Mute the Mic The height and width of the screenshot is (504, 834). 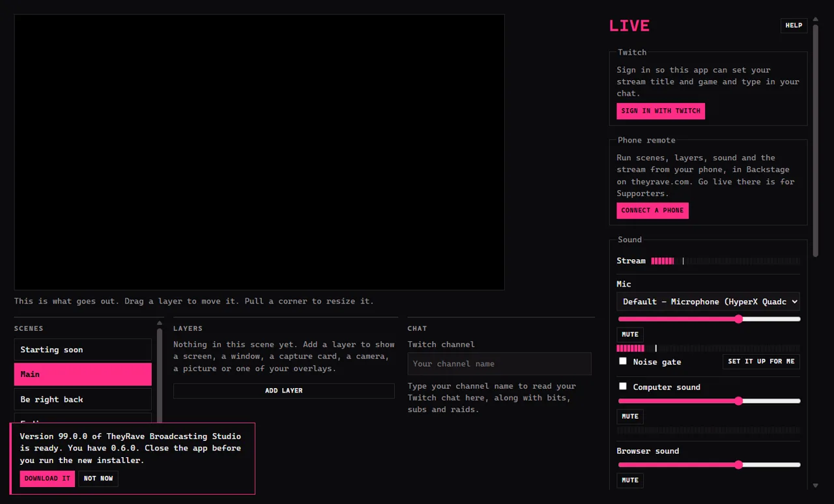[x=630, y=334]
